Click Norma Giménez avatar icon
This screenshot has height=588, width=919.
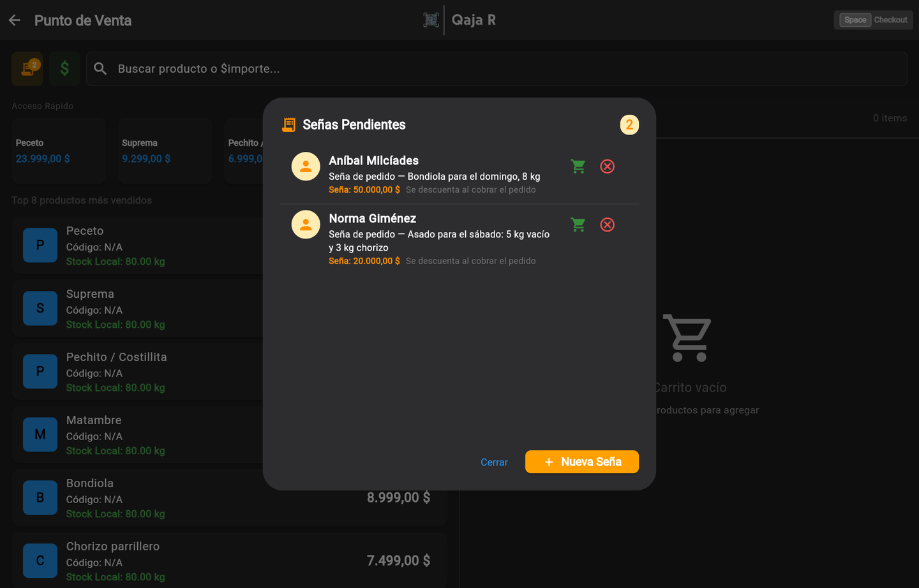[x=306, y=224]
